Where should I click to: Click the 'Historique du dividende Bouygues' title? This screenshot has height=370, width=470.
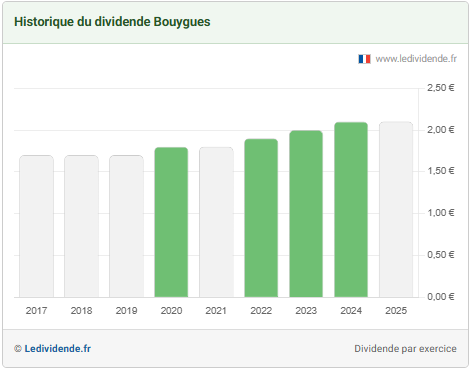[x=112, y=22]
